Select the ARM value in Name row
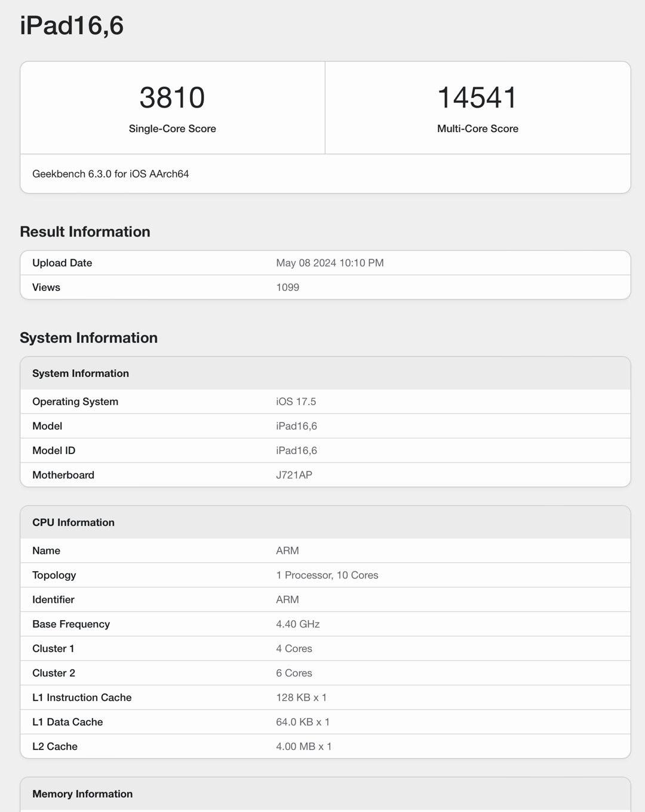 287,551
